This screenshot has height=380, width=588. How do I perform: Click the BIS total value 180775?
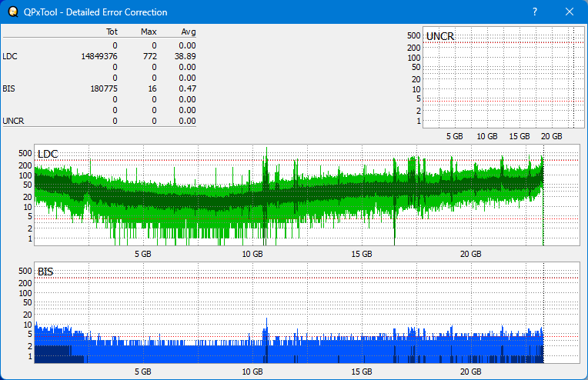click(x=104, y=88)
